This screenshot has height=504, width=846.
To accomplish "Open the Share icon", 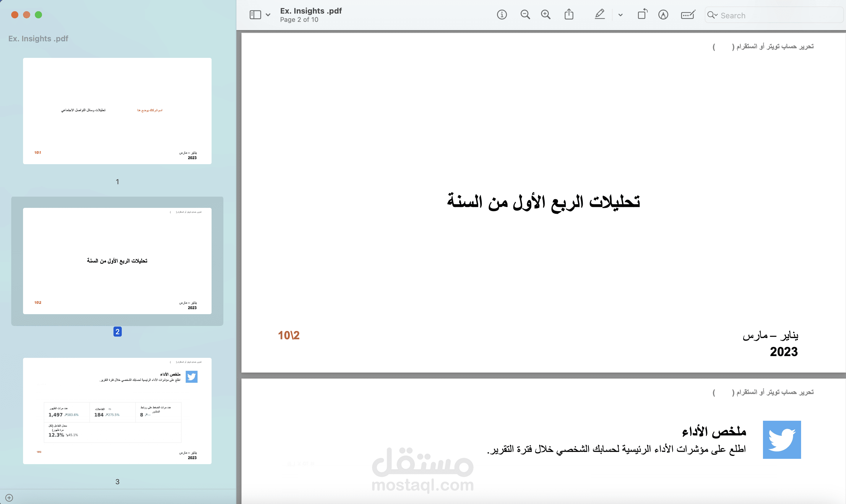I will tap(569, 14).
